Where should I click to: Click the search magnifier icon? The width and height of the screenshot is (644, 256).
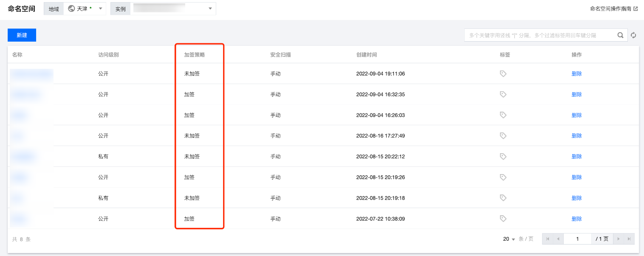(x=621, y=35)
